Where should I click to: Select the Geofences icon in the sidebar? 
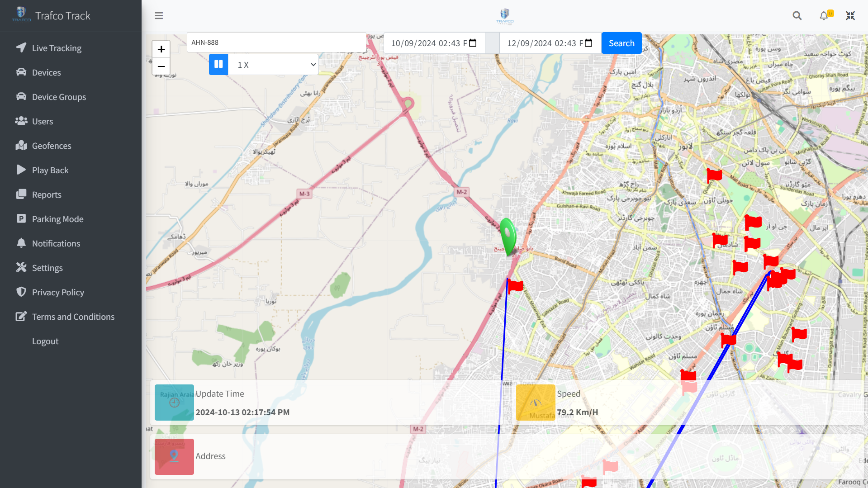21,145
